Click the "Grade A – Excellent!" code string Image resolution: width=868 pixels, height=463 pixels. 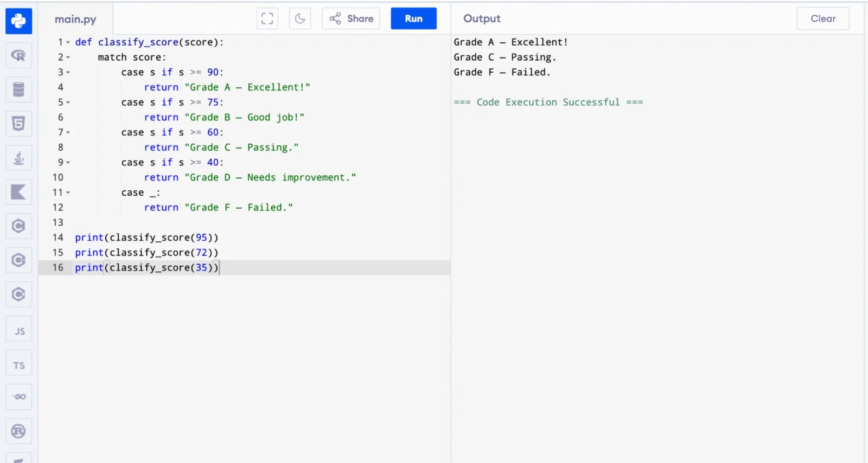click(247, 87)
